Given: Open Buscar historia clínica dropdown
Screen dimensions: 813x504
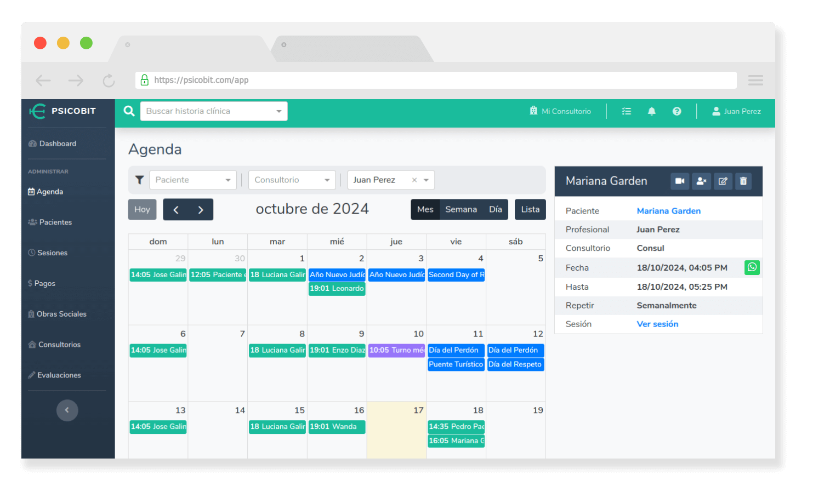Looking at the screenshot, I should pos(214,111).
